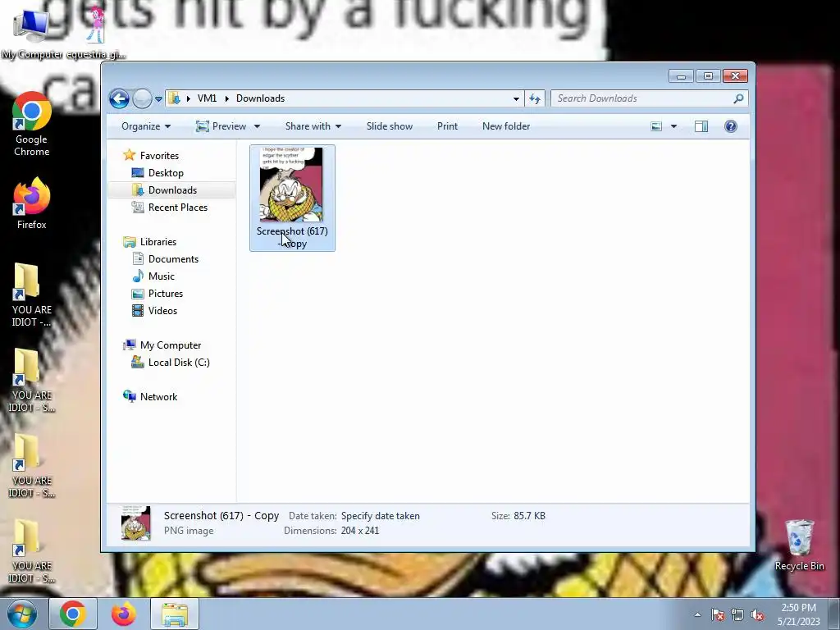Click muted volume tray icon
This screenshot has width=840, height=630.
pos(757,615)
